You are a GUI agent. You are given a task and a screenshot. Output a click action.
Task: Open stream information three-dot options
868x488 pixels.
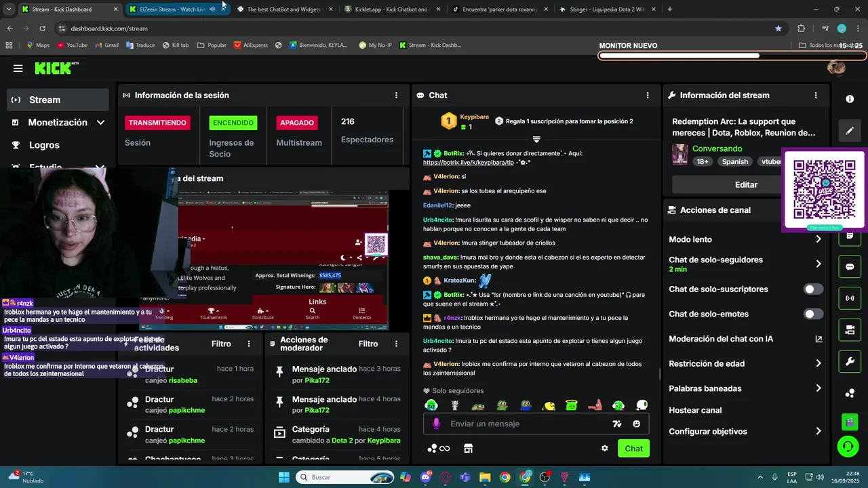click(816, 96)
